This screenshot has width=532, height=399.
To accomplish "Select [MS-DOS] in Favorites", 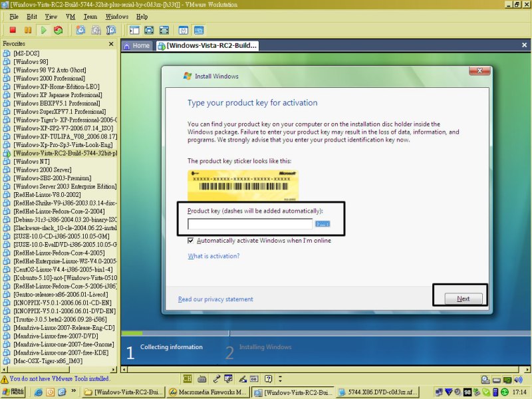I will pos(26,54).
